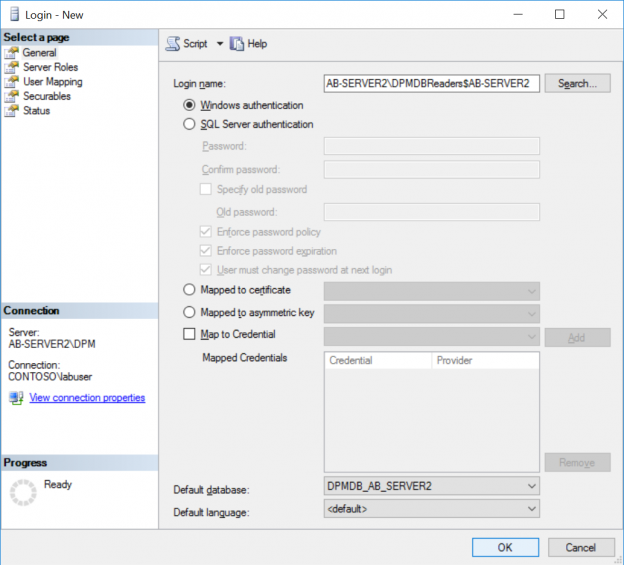Viewport: 624px width, 565px height.
Task: Confirm with the OK button
Action: 505,547
